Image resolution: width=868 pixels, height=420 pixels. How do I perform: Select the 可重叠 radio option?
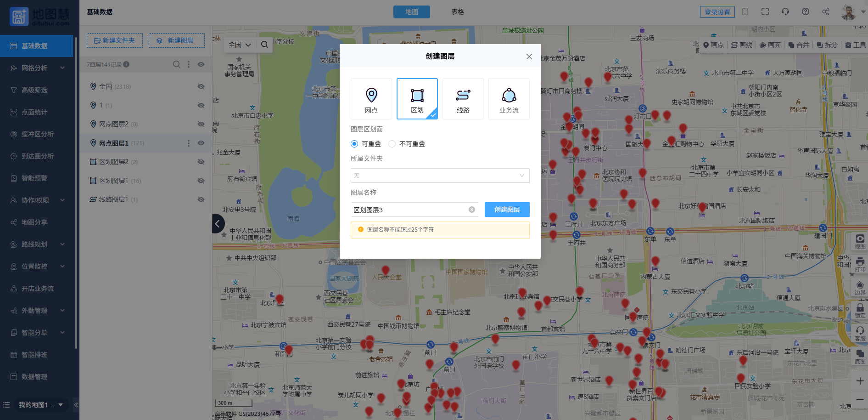[354, 144]
